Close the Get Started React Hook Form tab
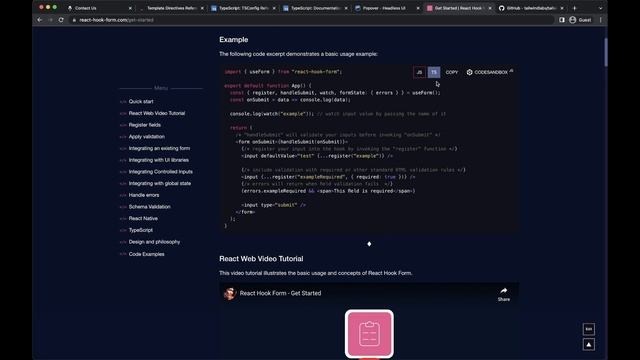Screen dimensions: 640x360 [490, 8]
